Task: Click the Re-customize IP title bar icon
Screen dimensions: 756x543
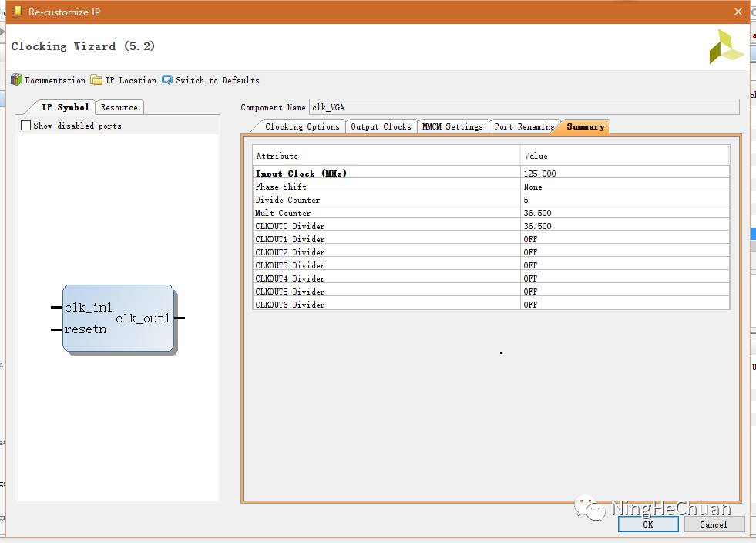Action: point(16,12)
